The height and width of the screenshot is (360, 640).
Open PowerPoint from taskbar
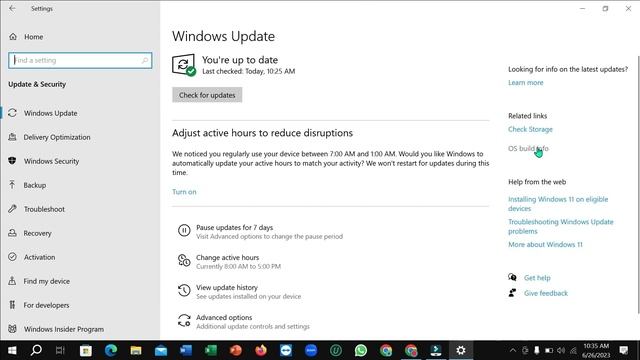click(236, 350)
